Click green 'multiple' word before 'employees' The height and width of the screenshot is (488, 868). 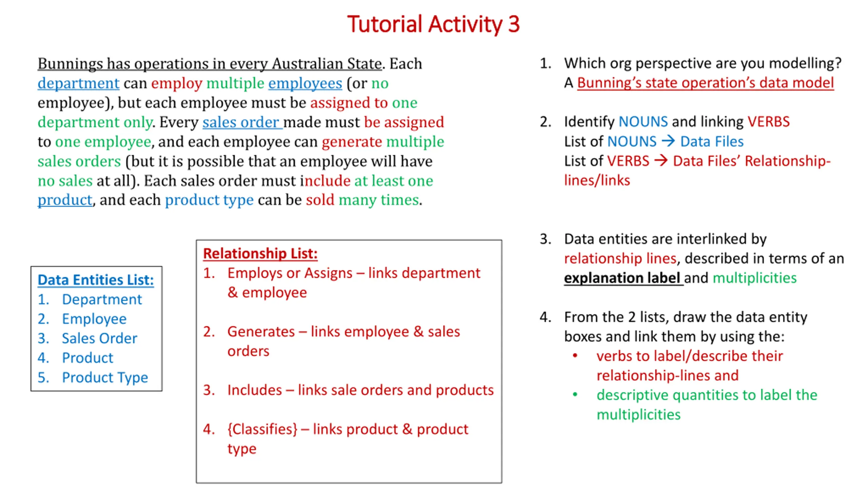235,83
